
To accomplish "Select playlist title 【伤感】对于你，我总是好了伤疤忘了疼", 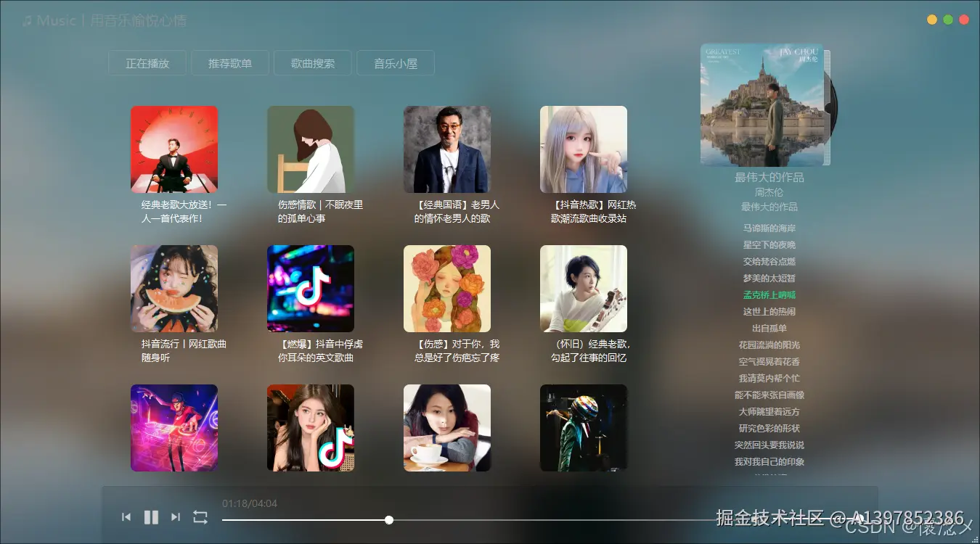I will coord(457,350).
